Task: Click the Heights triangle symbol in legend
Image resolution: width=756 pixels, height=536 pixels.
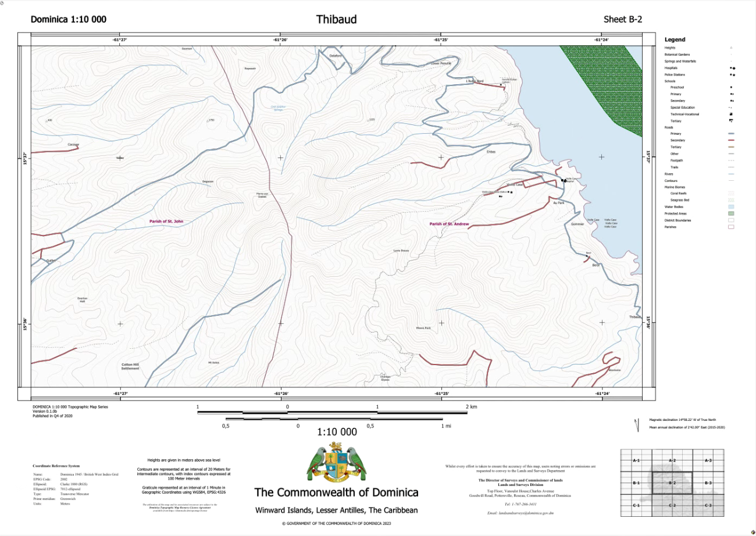Action: click(731, 48)
